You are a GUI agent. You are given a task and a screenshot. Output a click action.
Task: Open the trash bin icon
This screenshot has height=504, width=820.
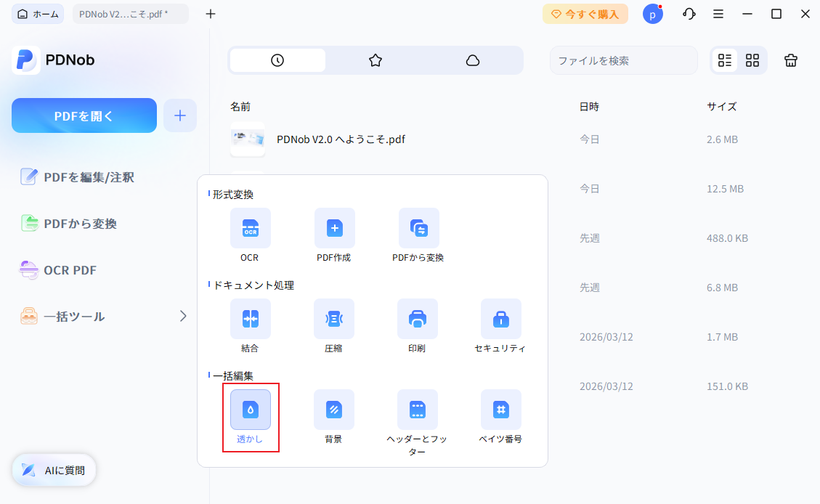point(791,60)
